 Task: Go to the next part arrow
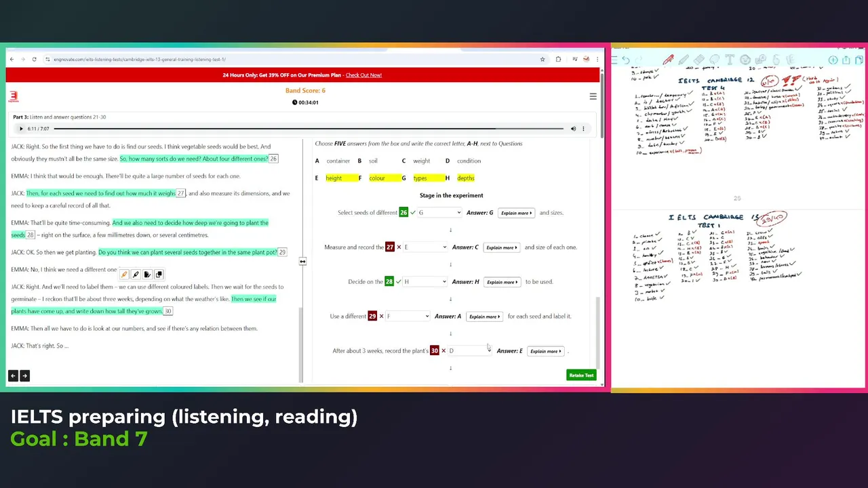pos(24,375)
